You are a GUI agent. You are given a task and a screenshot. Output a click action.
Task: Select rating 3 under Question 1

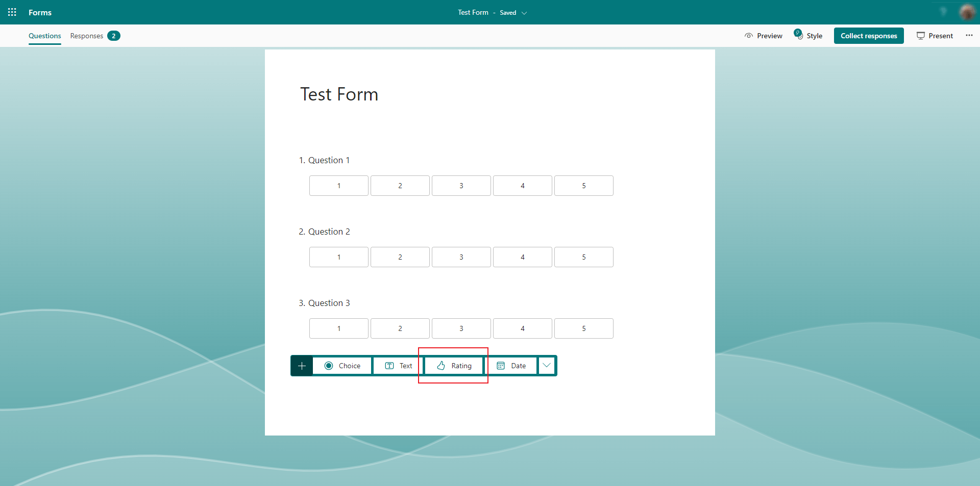click(461, 186)
